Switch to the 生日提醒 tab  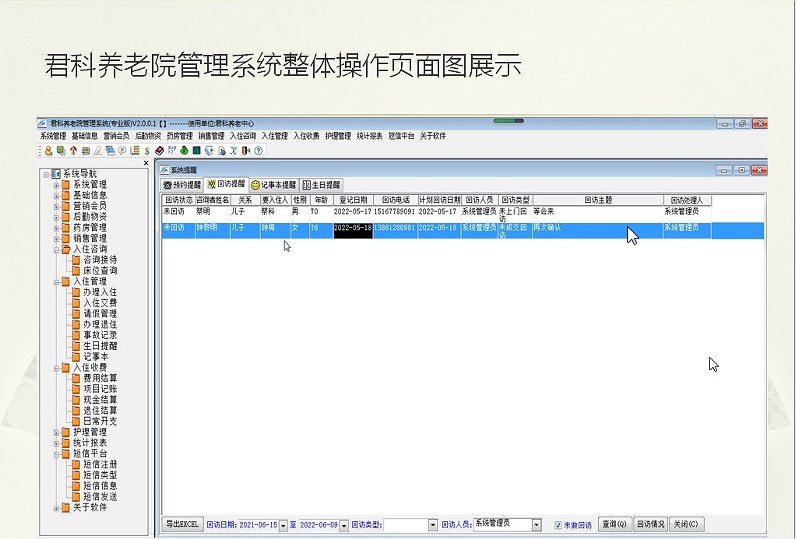click(x=321, y=185)
